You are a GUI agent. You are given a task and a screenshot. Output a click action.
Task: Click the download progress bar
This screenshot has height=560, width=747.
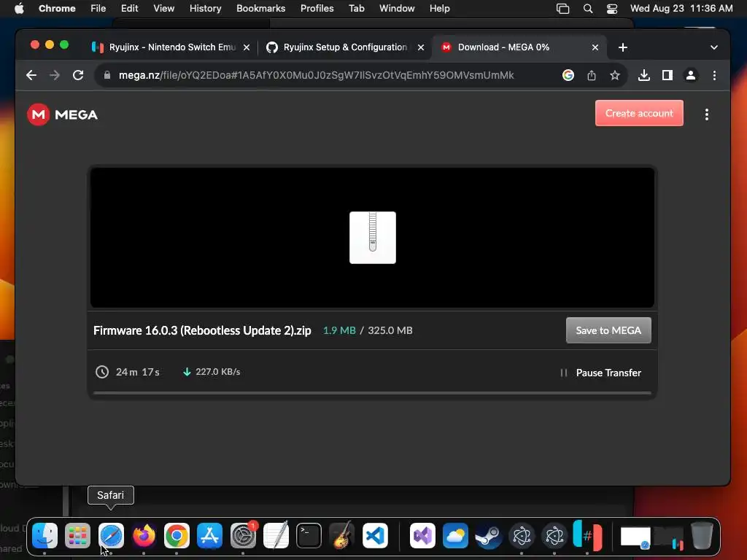pyautogui.click(x=373, y=393)
